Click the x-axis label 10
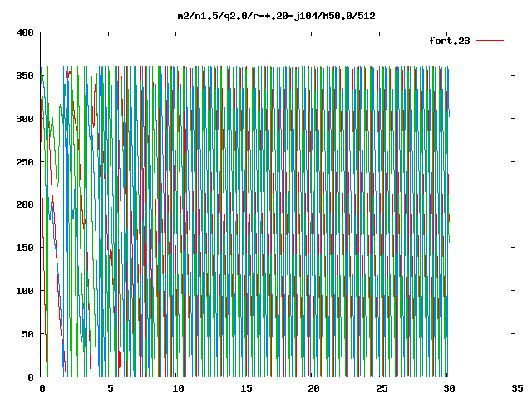The image size is (532, 399). click(178, 388)
